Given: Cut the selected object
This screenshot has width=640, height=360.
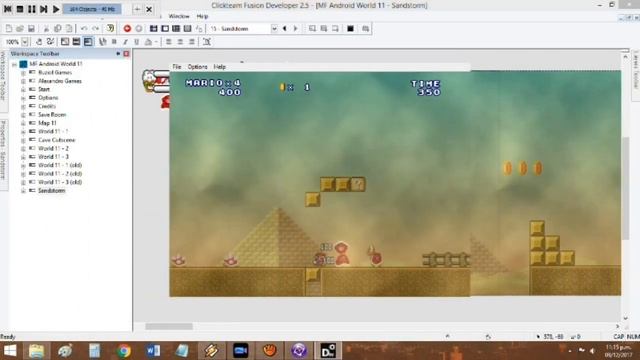Looking at the screenshot, I should point(46,29).
